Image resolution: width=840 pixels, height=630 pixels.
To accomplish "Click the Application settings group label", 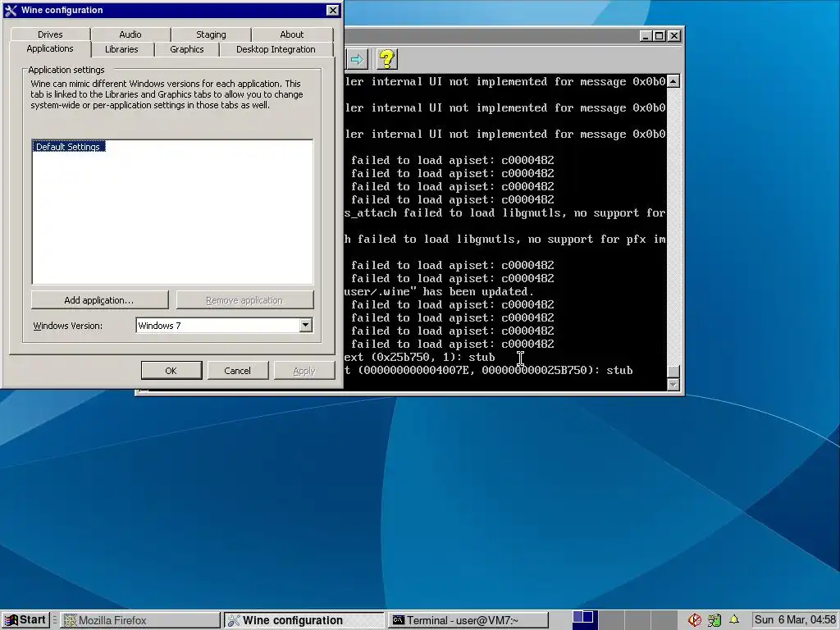I will [x=66, y=70].
